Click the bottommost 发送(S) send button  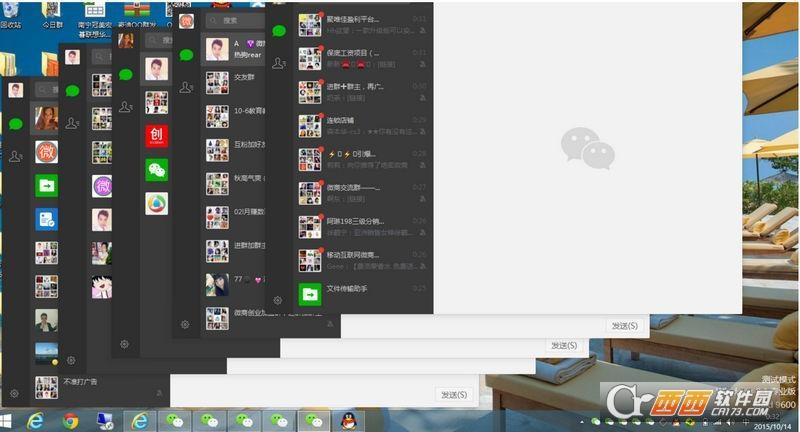point(452,395)
